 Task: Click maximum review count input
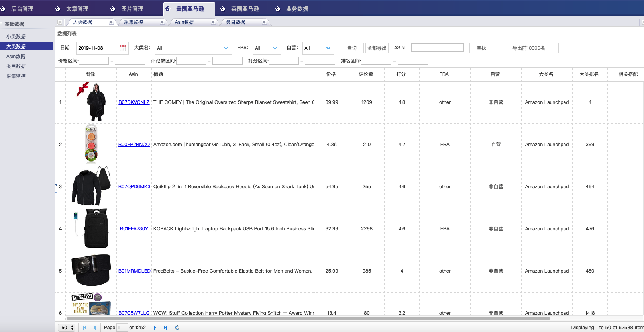click(x=228, y=61)
